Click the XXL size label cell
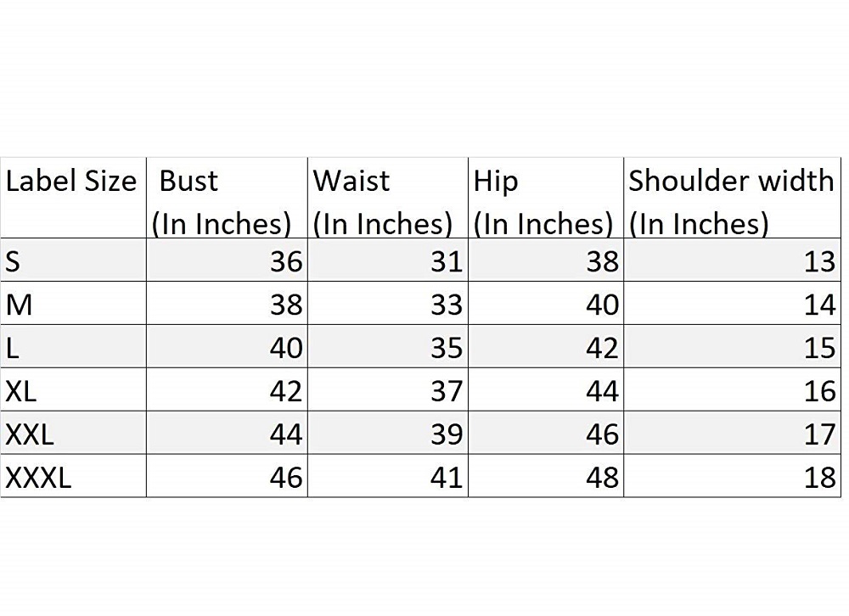This screenshot has width=849, height=616. (x=73, y=433)
